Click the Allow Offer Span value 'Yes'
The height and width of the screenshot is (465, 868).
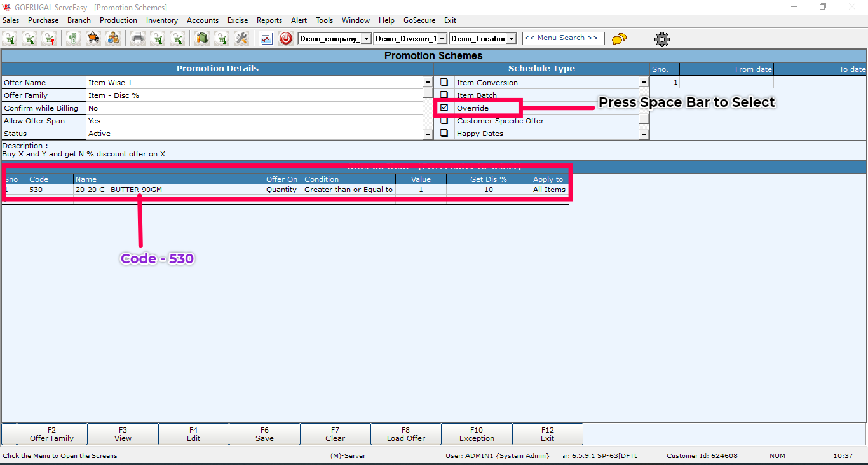point(254,121)
